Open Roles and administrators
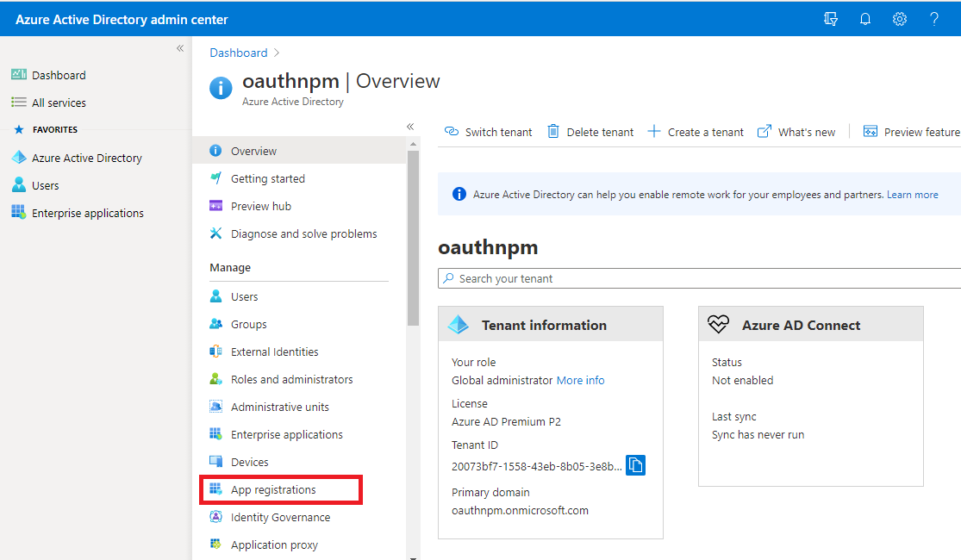 (x=291, y=379)
